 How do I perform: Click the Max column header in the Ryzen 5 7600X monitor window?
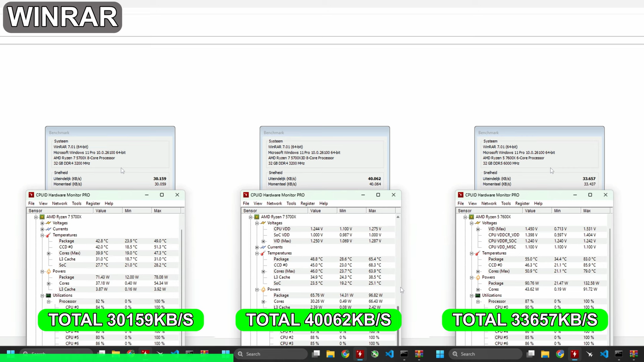click(587, 211)
